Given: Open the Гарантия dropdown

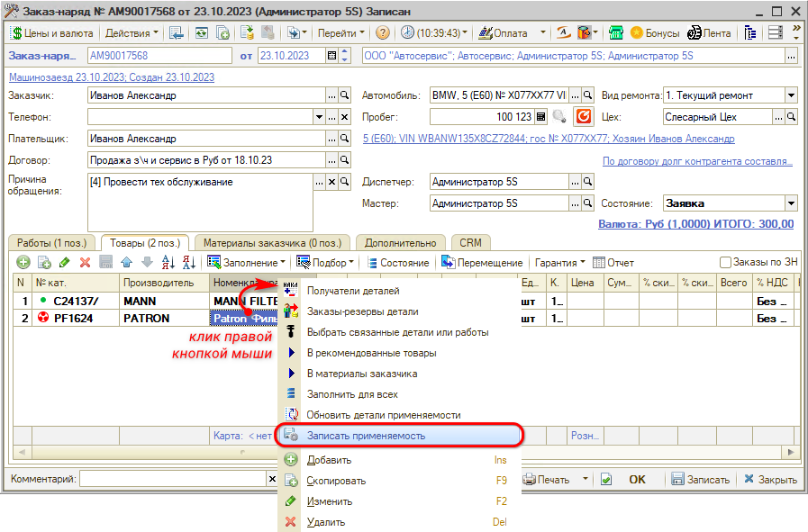Looking at the screenshot, I should (560, 263).
